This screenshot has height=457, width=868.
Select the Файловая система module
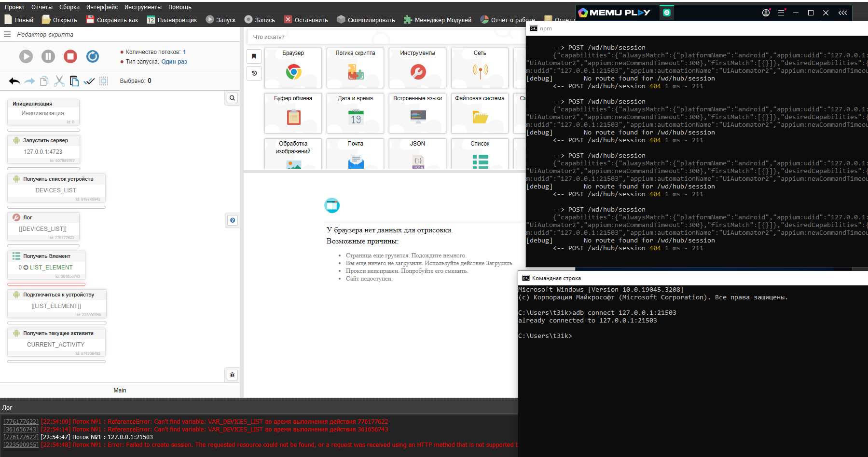click(480, 113)
